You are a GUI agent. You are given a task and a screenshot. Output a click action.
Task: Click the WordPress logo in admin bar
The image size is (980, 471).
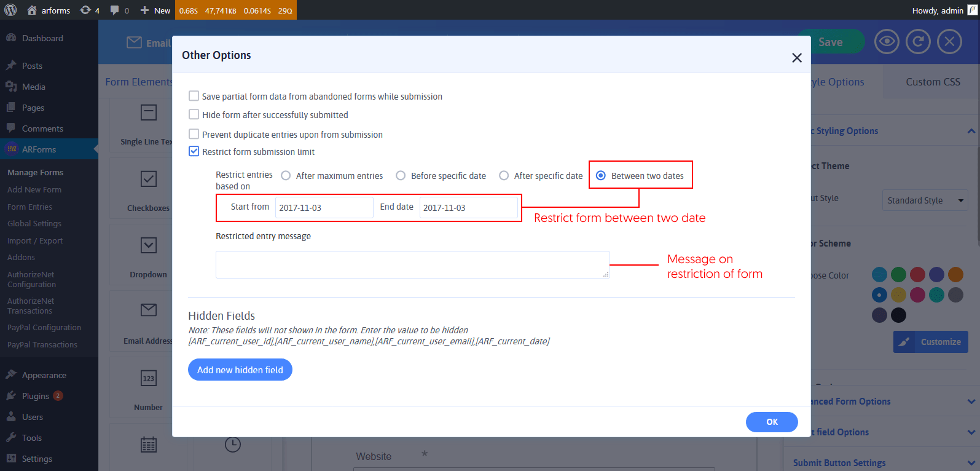coord(10,10)
